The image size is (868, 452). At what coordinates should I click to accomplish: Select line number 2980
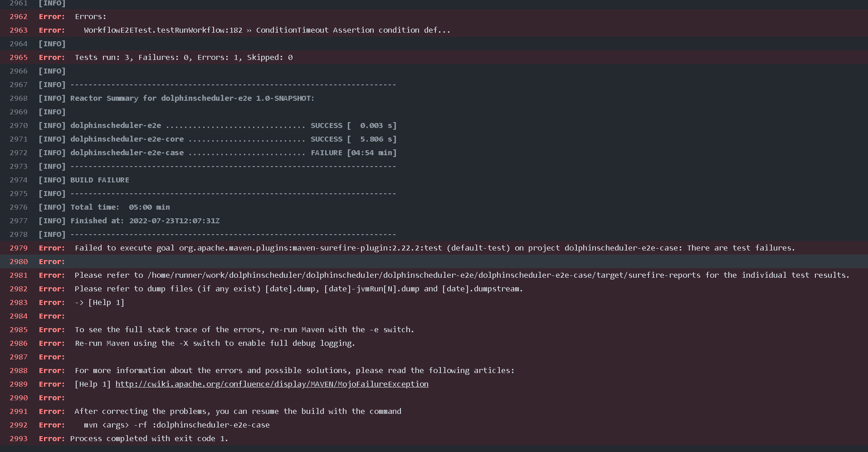pos(19,261)
